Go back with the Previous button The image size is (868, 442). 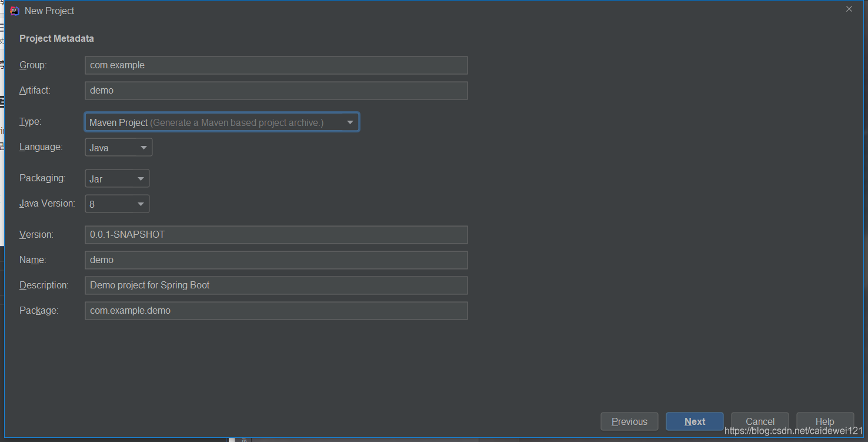[629, 421]
